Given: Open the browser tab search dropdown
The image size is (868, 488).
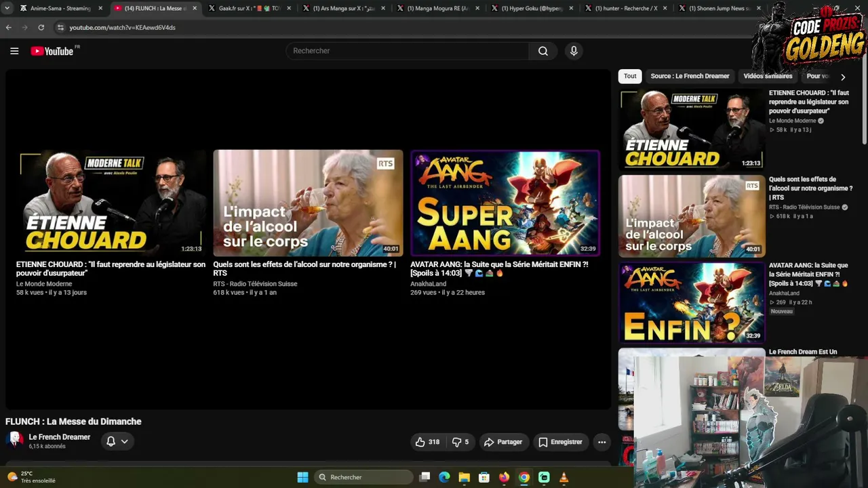Looking at the screenshot, I should 7,8.
